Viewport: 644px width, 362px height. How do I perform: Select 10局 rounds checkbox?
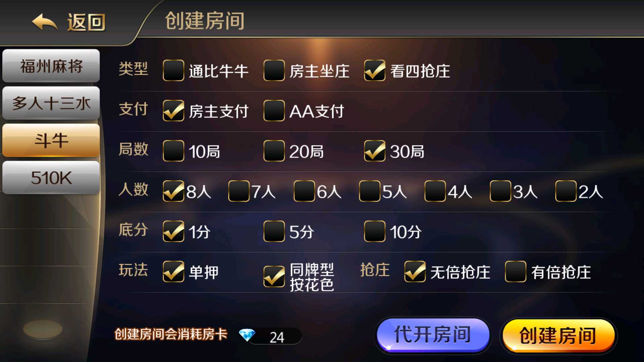click(x=173, y=151)
